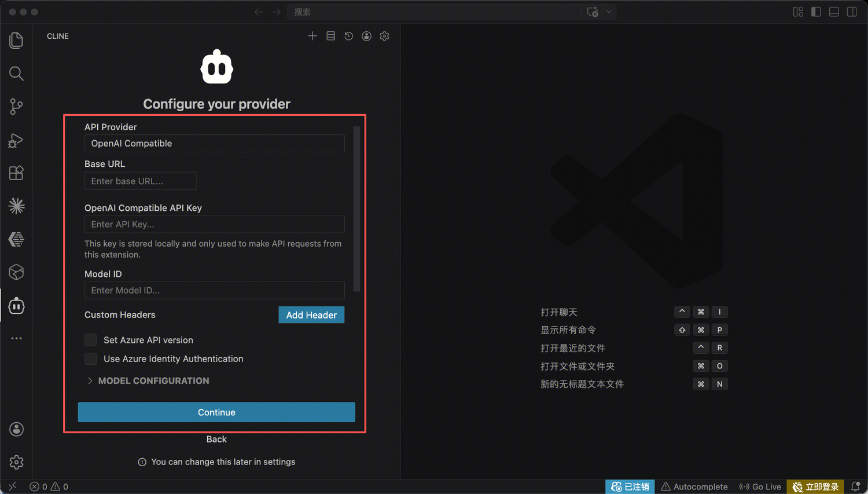Open the Extensions view
The image size is (868, 494).
(16, 173)
